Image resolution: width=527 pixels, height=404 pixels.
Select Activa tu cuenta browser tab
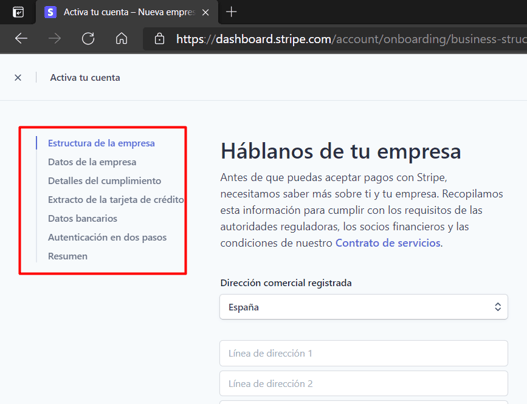(127, 12)
